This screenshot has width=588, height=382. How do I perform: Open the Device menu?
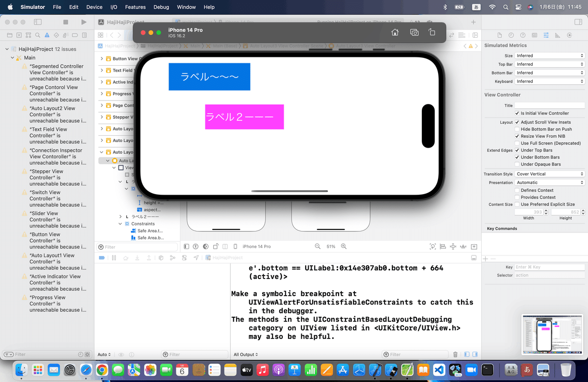94,7
